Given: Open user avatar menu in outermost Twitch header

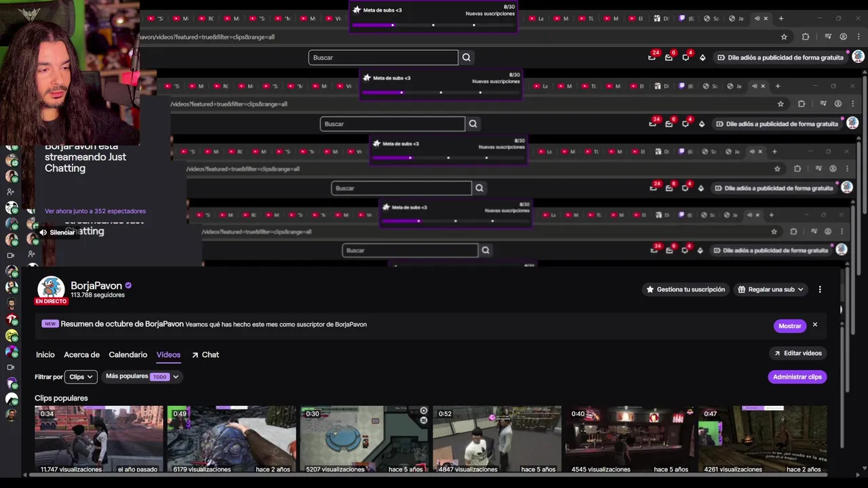Looking at the screenshot, I should pyautogui.click(x=859, y=57).
